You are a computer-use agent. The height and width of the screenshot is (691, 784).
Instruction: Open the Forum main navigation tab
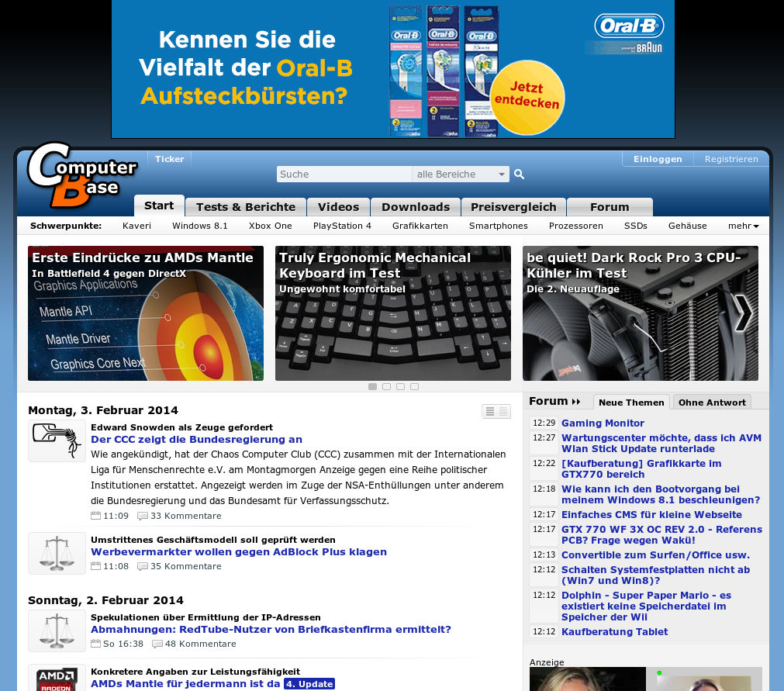(x=610, y=207)
